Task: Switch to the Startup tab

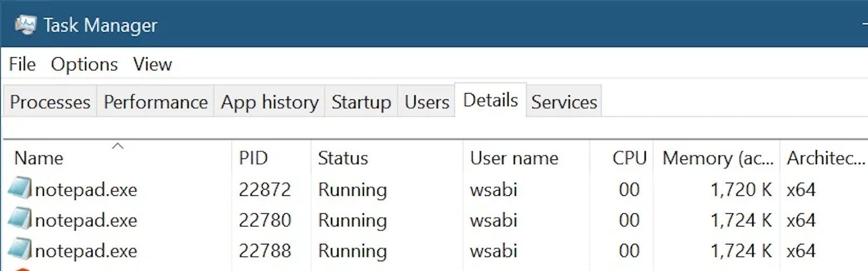Action: point(361,102)
